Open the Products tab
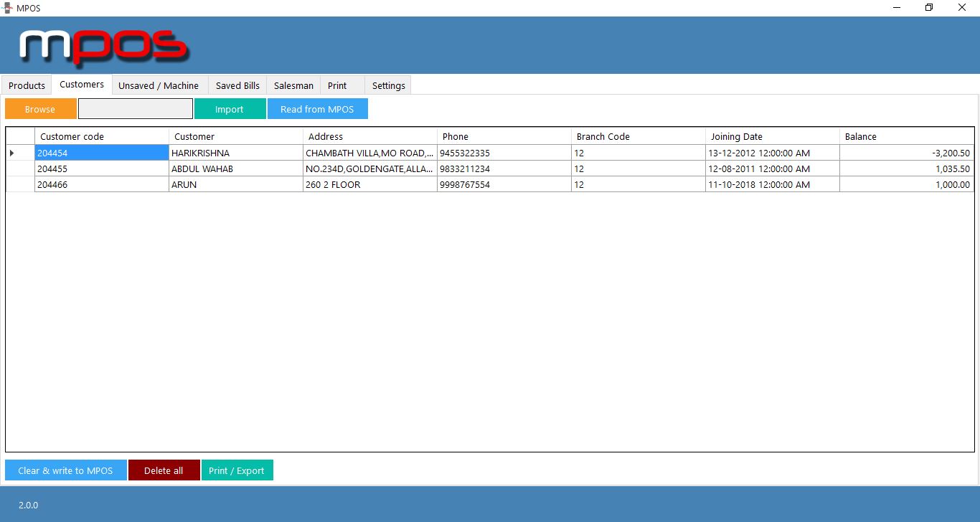Image resolution: width=980 pixels, height=522 pixels. pyautogui.click(x=27, y=85)
